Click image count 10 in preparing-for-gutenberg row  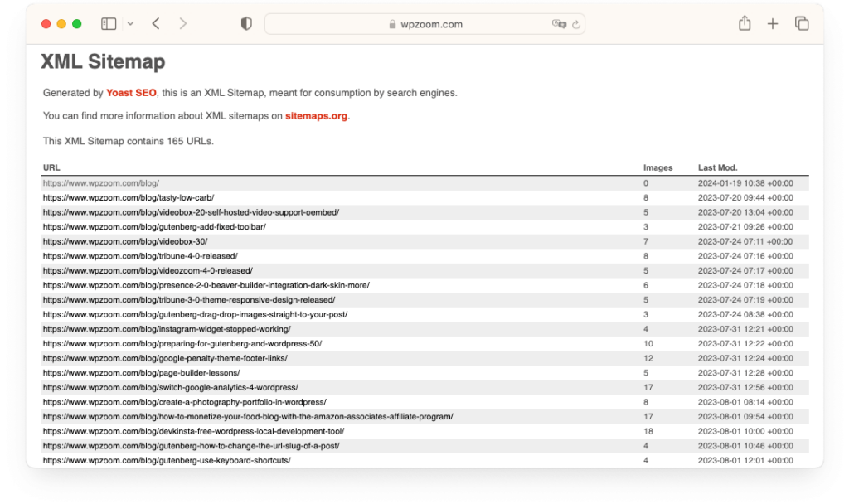click(x=648, y=344)
